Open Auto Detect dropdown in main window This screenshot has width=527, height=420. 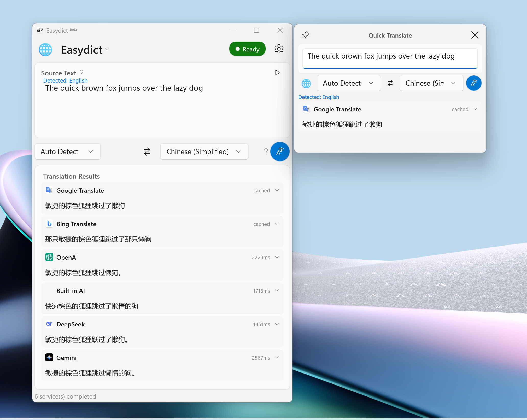[68, 151]
